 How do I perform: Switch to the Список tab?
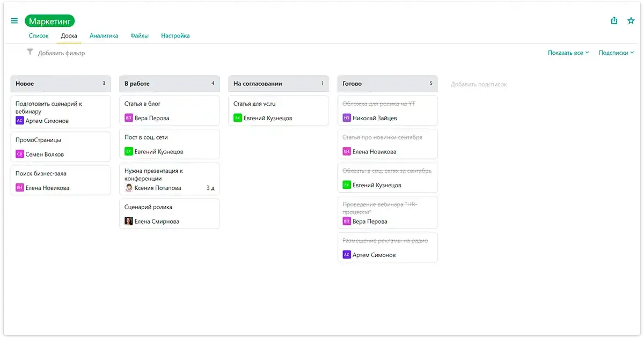(39, 36)
